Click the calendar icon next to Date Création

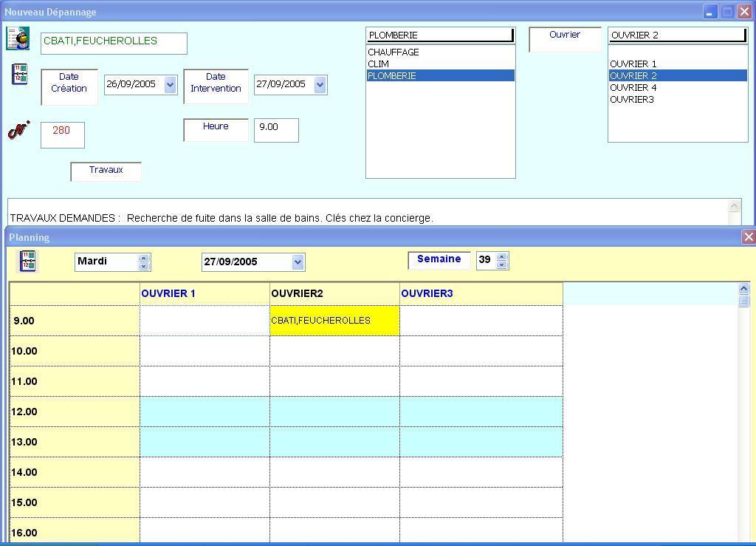coord(20,74)
